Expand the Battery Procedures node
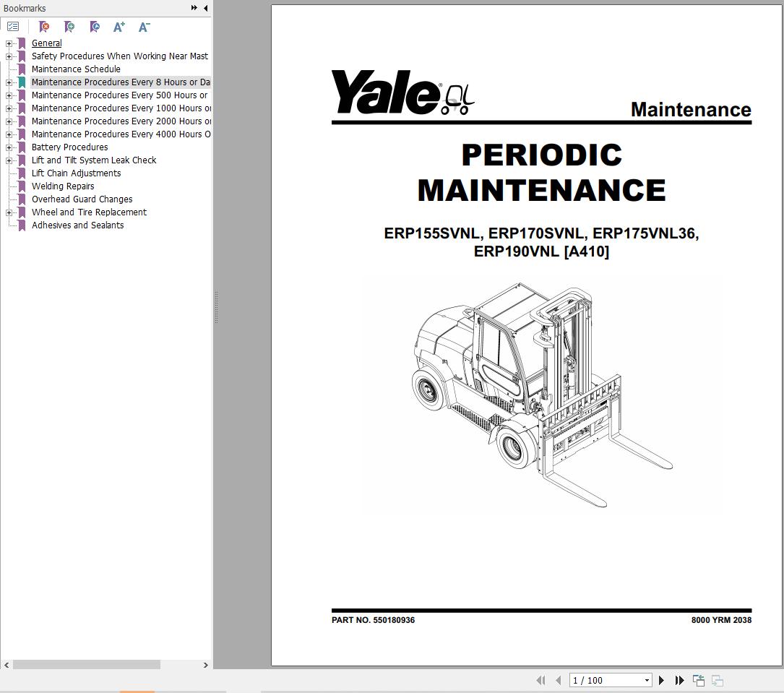This screenshot has height=693, width=784. coord(9,147)
